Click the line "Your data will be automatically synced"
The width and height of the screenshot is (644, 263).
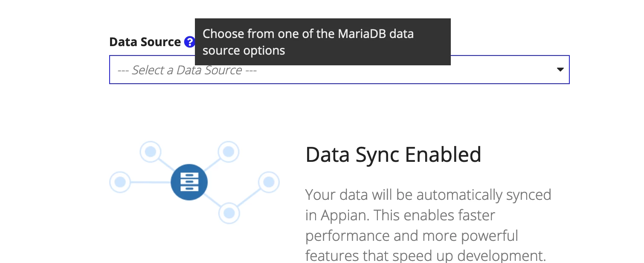(x=428, y=195)
